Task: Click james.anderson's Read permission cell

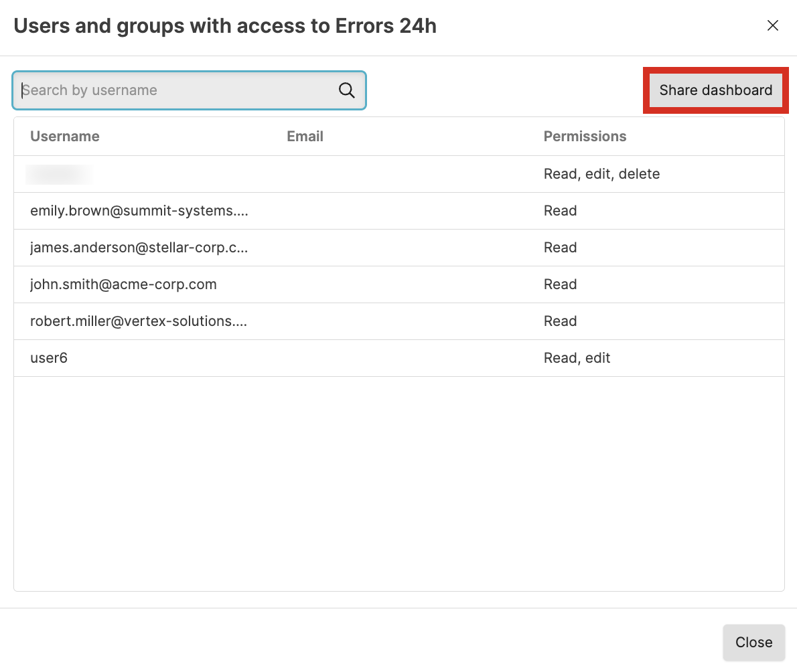Action: tap(560, 248)
